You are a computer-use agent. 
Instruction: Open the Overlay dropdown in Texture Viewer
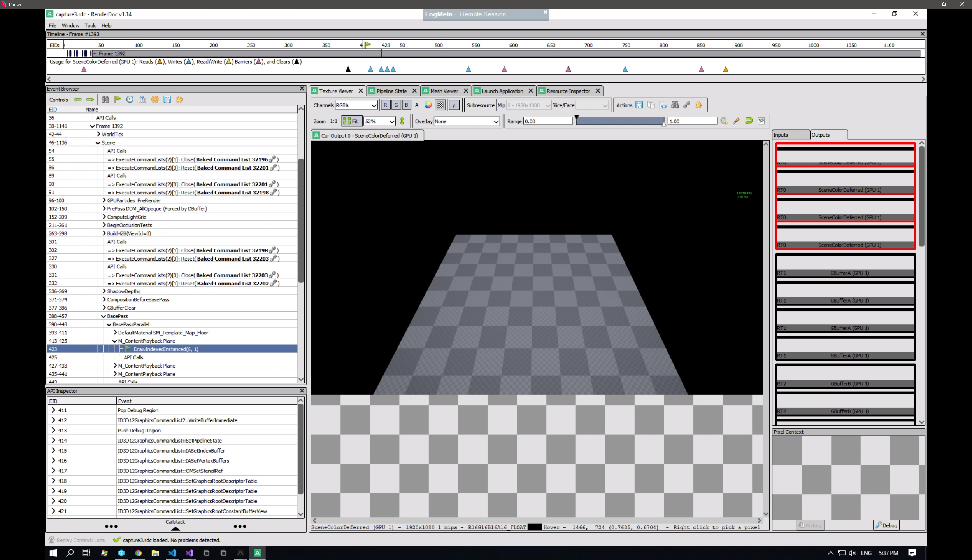pyautogui.click(x=466, y=121)
